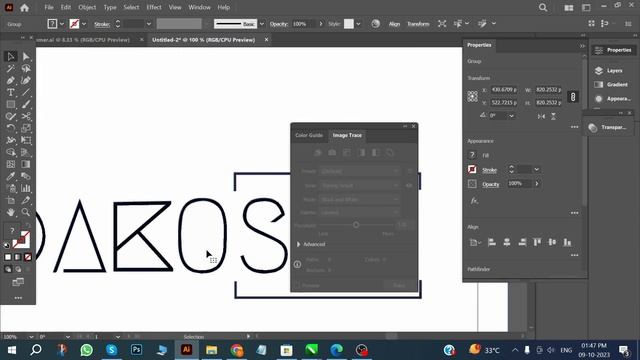Open the Stroke weight dropdown in control bar

149,24
